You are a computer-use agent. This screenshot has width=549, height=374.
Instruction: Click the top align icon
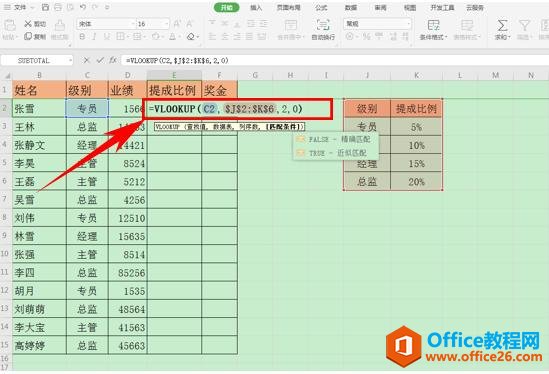click(212, 23)
